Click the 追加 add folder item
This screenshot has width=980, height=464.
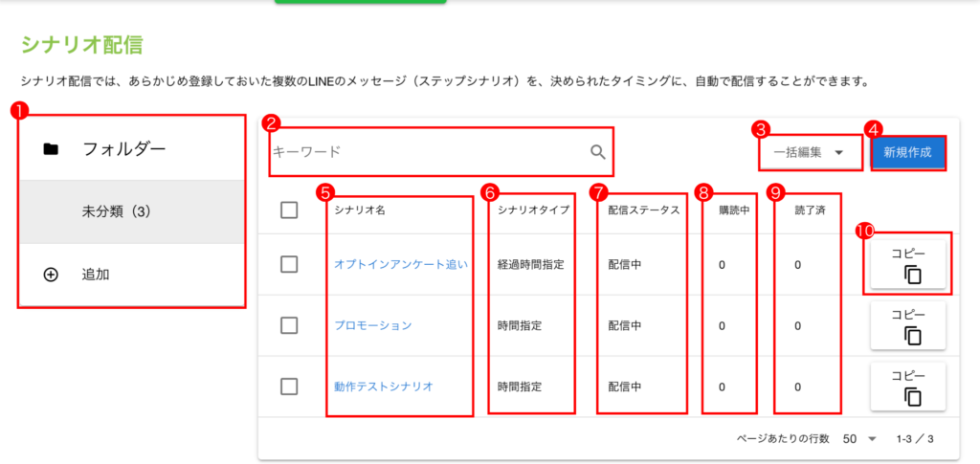[96, 275]
